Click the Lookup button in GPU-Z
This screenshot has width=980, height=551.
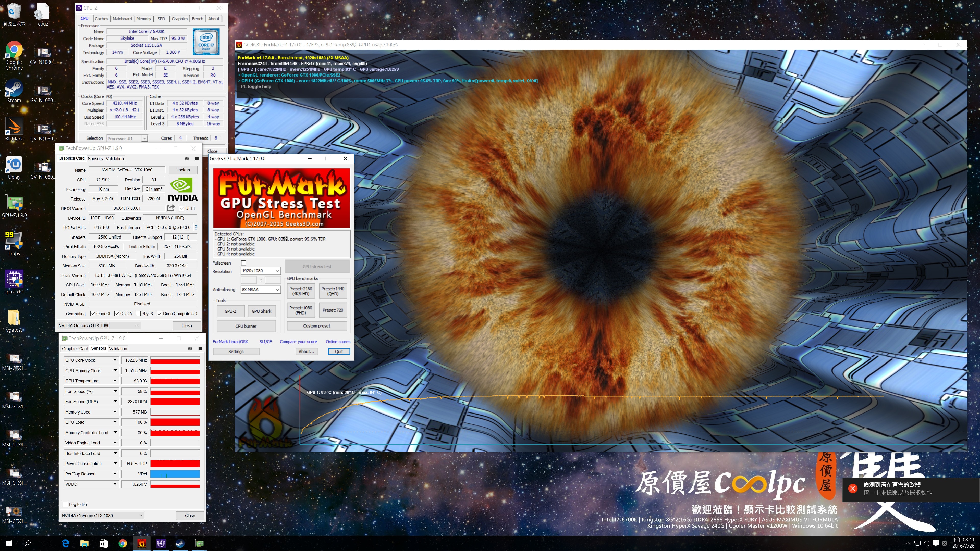(x=183, y=170)
